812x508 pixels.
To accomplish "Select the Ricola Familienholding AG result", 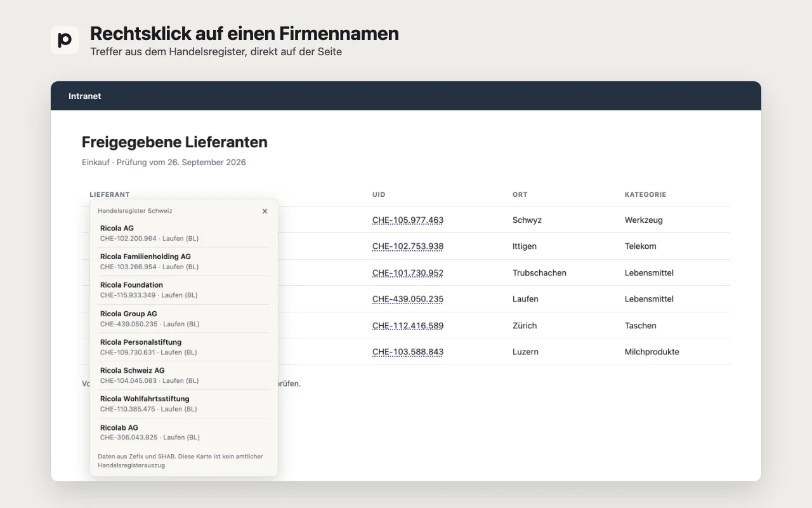I will point(184,262).
